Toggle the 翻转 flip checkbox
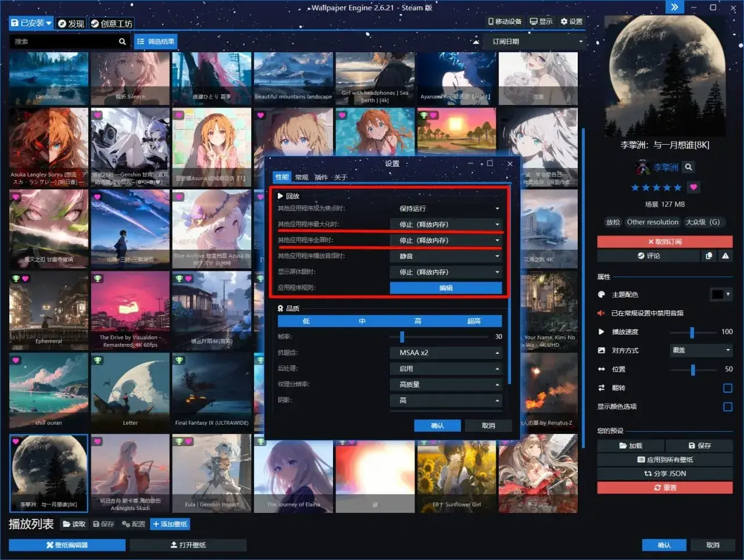The image size is (744, 560). pyautogui.click(x=727, y=388)
